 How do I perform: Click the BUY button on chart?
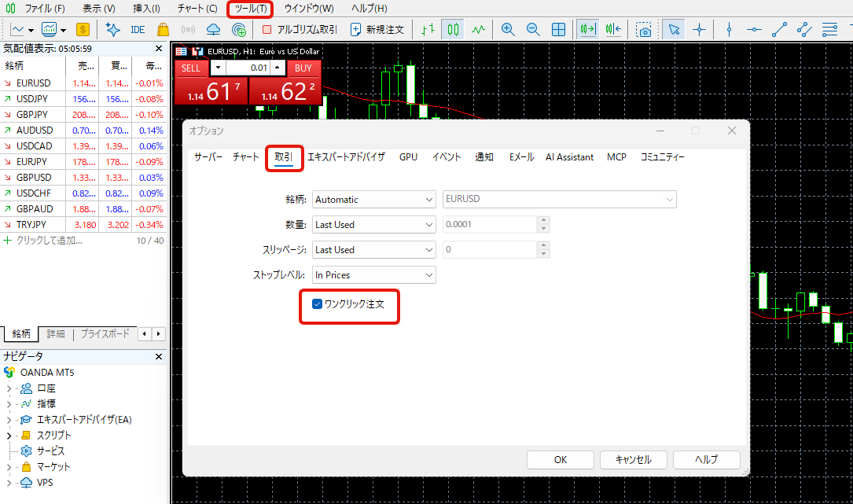(x=303, y=68)
